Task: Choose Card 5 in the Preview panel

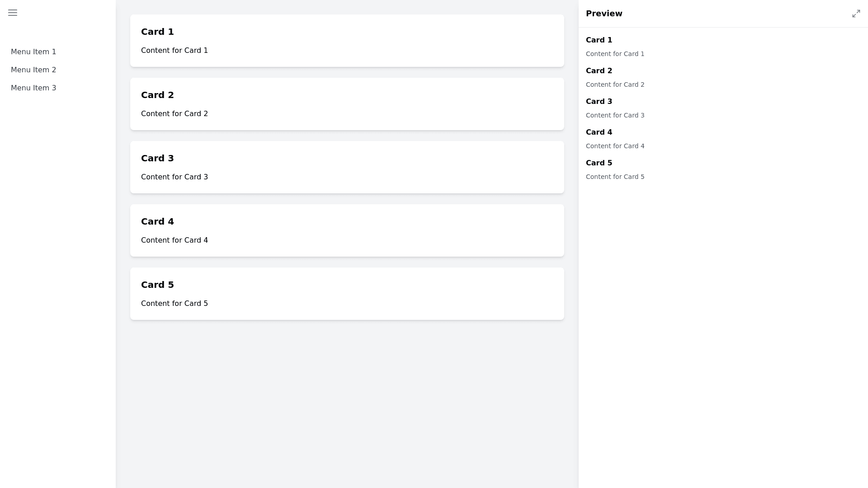Action: [x=599, y=163]
